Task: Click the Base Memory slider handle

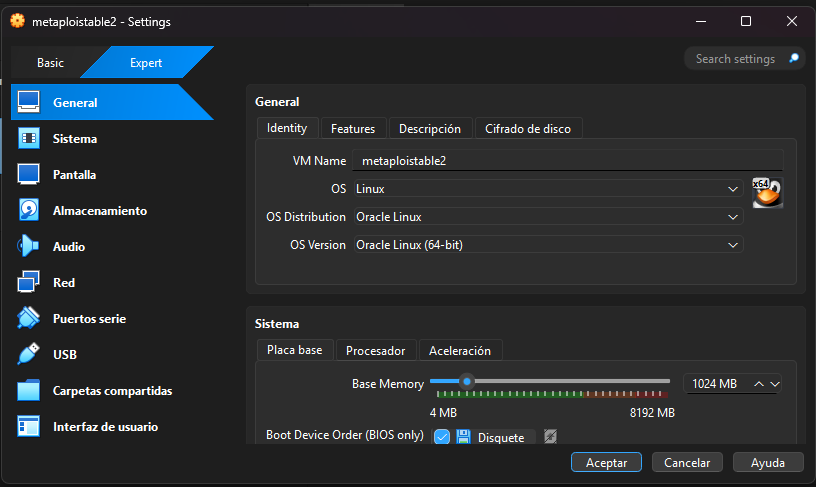Action: coord(466,381)
